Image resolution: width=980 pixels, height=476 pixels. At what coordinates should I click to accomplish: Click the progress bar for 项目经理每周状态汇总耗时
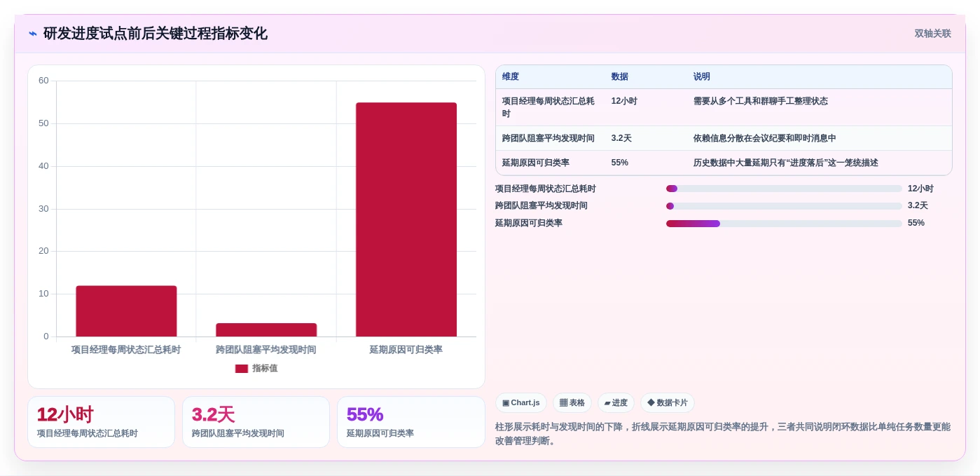coord(784,189)
